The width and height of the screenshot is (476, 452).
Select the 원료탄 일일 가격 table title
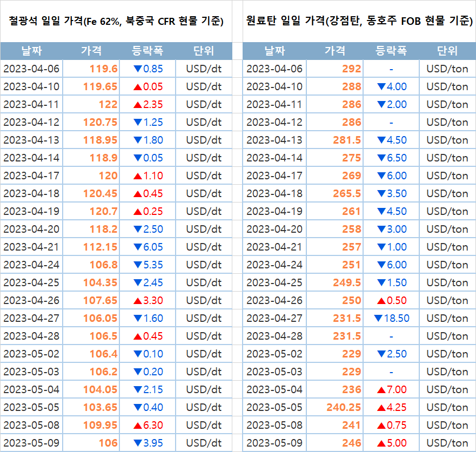coord(359,22)
